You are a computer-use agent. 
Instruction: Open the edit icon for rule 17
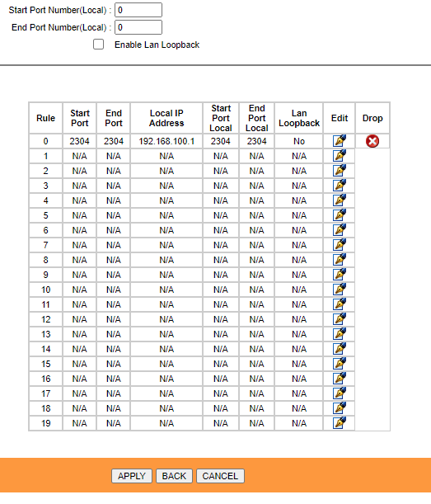point(340,393)
